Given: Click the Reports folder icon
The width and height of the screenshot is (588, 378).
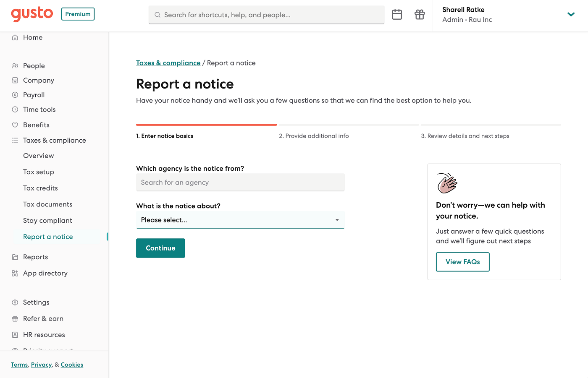Looking at the screenshot, I should point(15,257).
